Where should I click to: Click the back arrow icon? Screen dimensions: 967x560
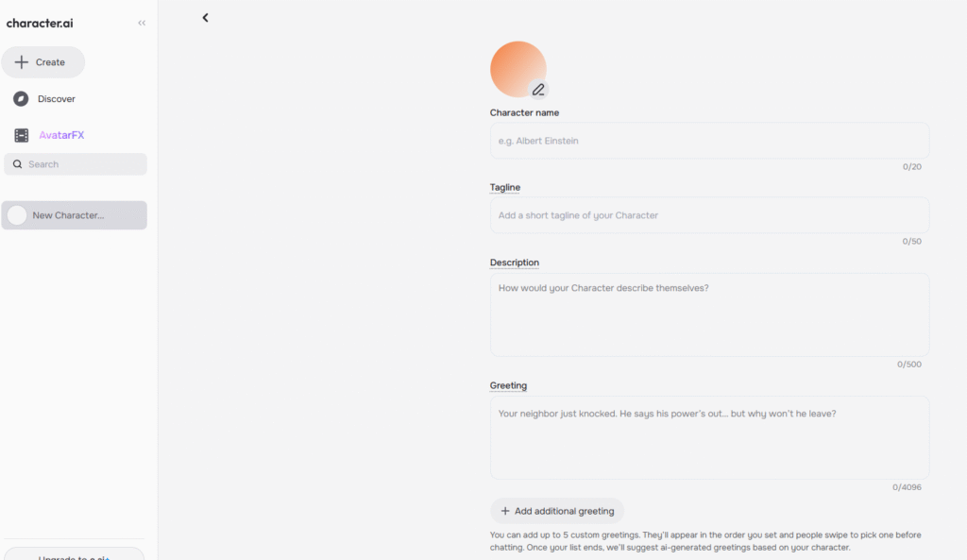[205, 18]
